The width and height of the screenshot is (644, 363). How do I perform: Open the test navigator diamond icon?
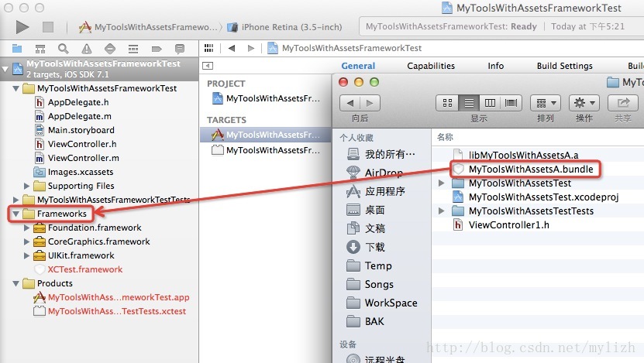pyautogui.click(x=110, y=49)
